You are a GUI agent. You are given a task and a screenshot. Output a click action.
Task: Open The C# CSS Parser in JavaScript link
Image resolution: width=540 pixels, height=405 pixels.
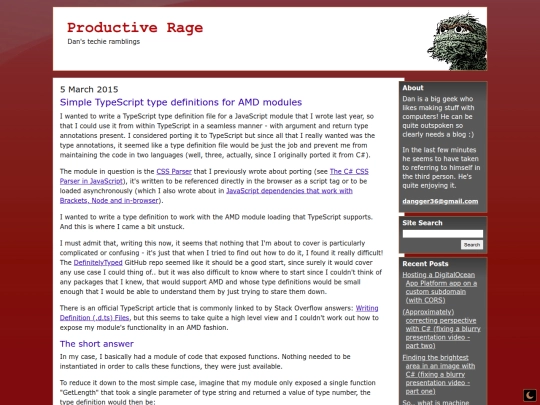[x=214, y=176]
